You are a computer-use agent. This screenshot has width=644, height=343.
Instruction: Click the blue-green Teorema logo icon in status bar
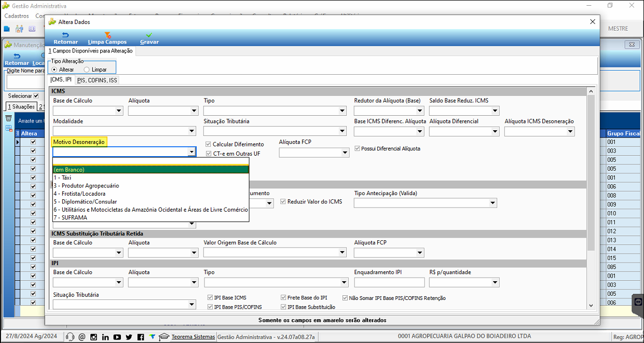point(153,337)
